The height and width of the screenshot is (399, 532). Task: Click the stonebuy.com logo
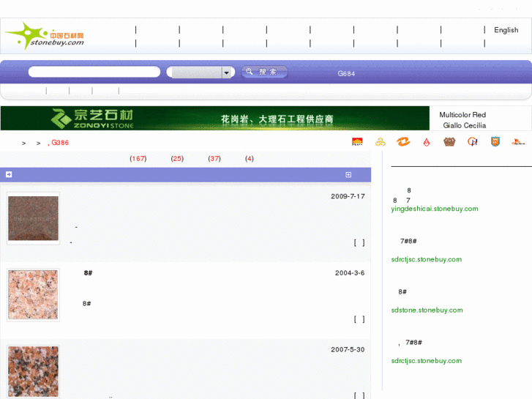click(x=45, y=35)
